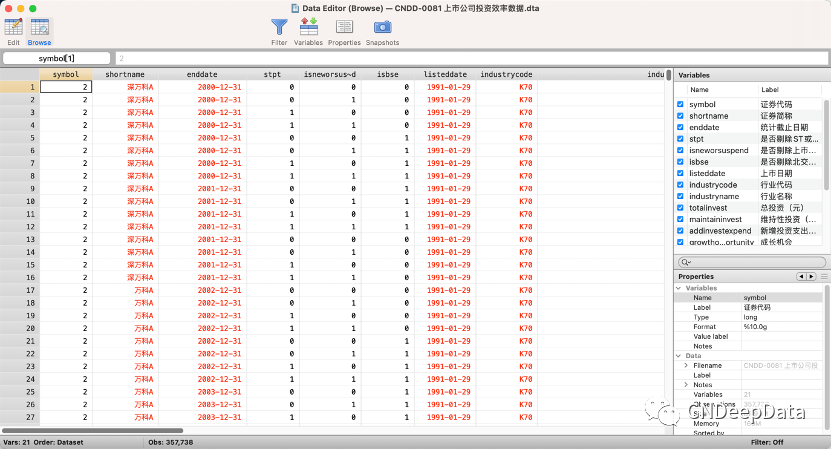Viewport: 832px width, 450px height.
Task: Collapse the Data section in Properties
Action: tap(679, 356)
